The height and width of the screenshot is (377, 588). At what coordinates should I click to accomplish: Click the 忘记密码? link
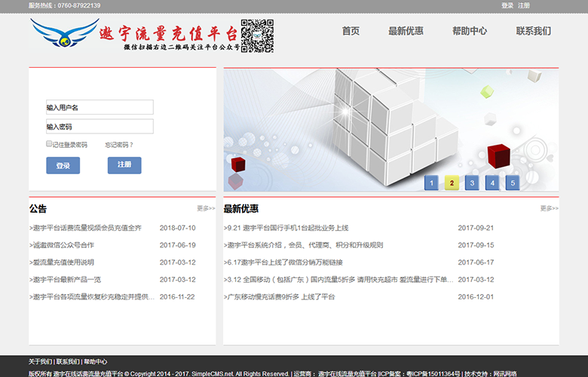119,145
